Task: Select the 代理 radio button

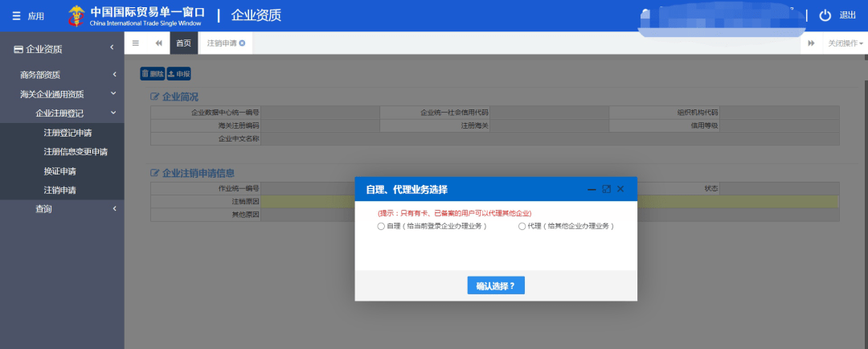Action: [x=522, y=227]
